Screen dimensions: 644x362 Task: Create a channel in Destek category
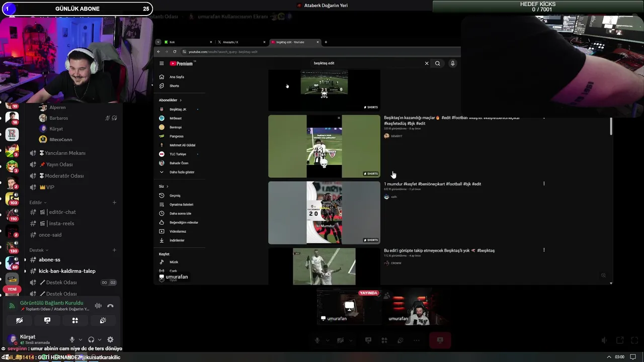[x=114, y=250]
